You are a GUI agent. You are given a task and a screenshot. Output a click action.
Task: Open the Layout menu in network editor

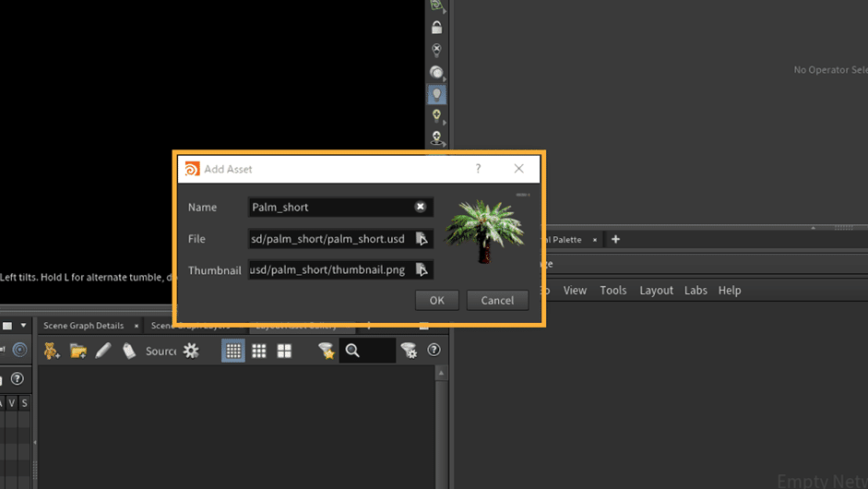coord(656,291)
